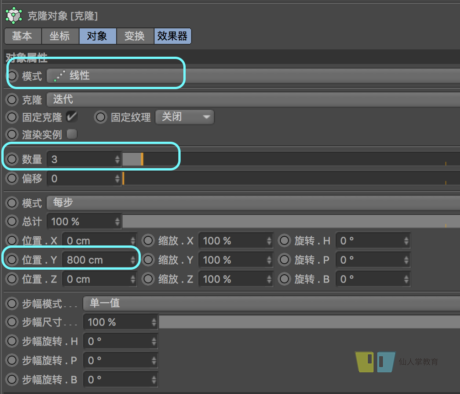Click the 总计 field showing 100 %
This screenshot has width=460, height=394.
point(80,222)
